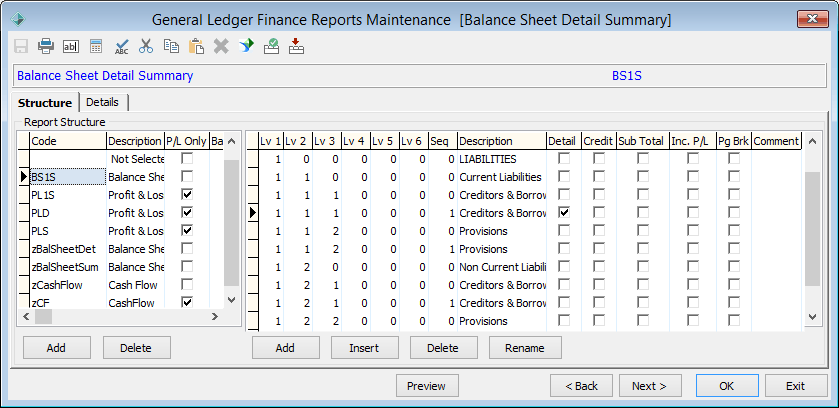
Task: Click the application icon in title bar
Action: 18,19
